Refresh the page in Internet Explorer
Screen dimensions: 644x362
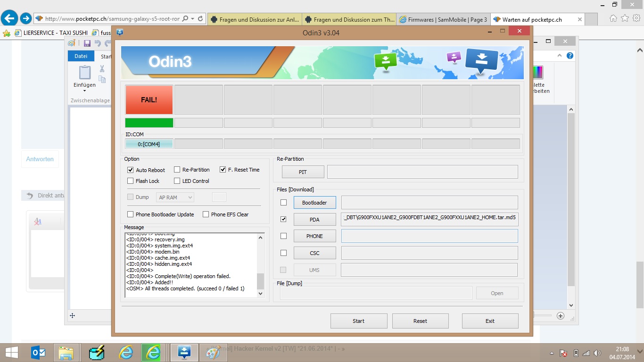pos(200,19)
